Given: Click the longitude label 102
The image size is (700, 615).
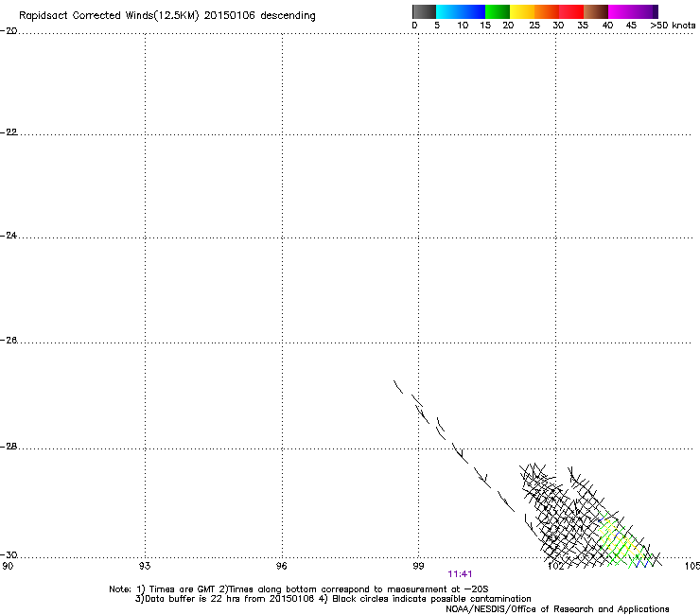Looking at the screenshot, I should [556, 566].
